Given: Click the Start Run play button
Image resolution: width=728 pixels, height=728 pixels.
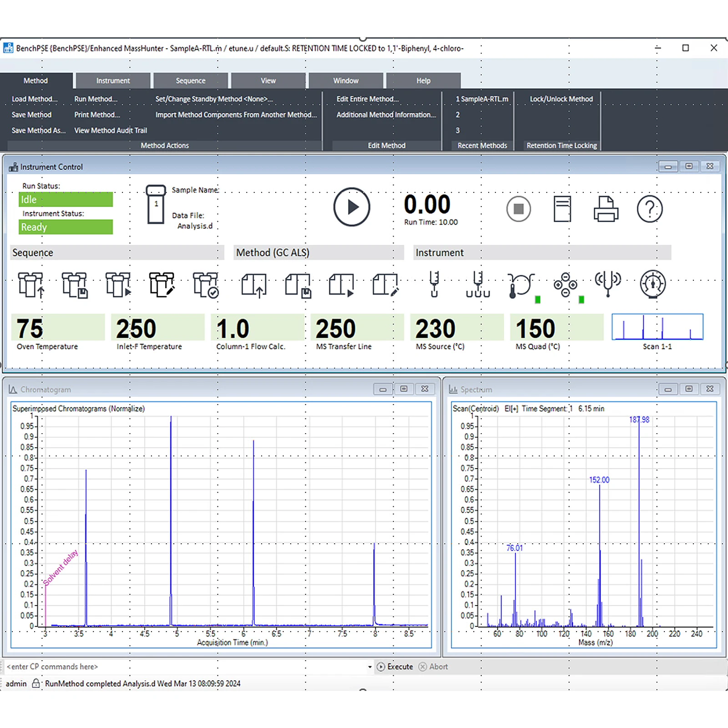Looking at the screenshot, I should (351, 207).
